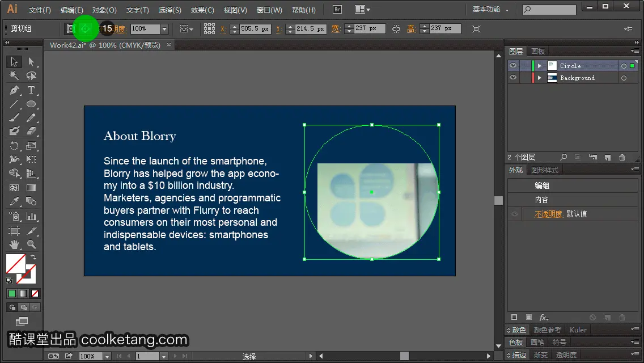Open the zoom level dropdown in status bar

click(107, 356)
